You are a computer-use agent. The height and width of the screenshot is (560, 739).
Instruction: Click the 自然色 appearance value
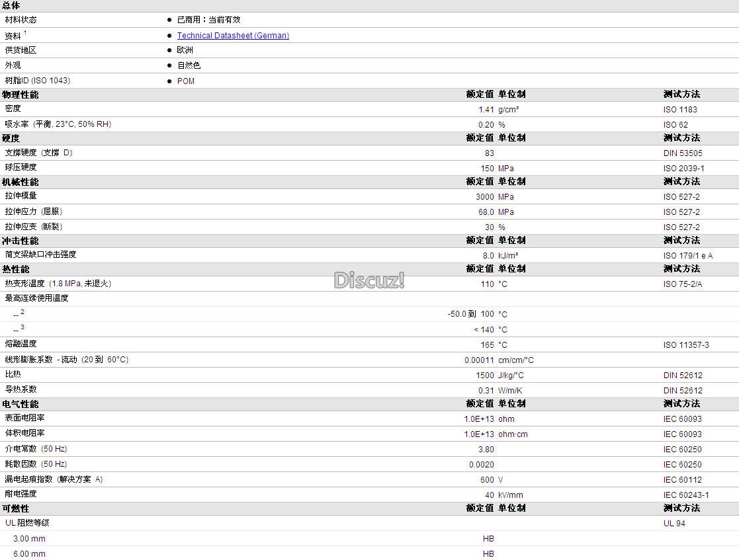pos(189,65)
